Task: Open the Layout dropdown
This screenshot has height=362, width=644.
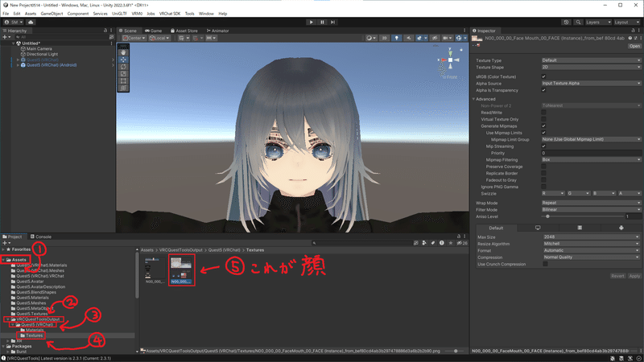Action: coord(627,23)
